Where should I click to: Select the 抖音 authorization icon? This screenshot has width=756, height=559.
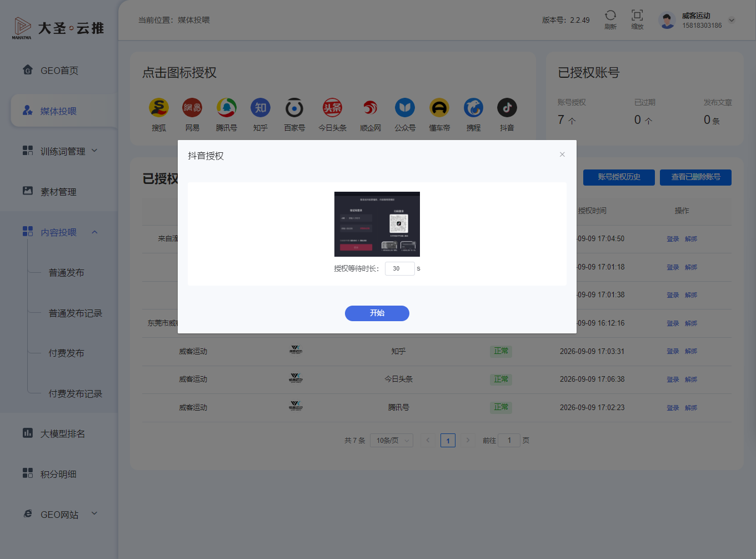(x=507, y=108)
